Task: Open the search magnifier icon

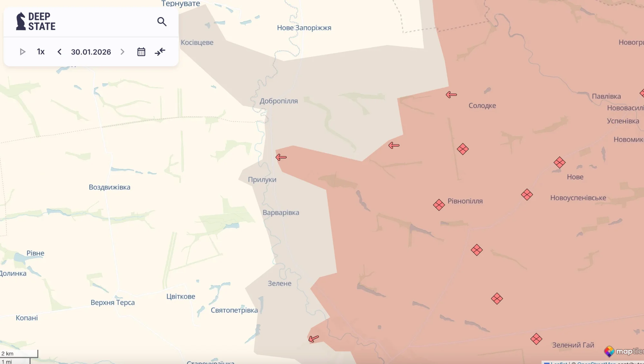Action: click(x=162, y=22)
